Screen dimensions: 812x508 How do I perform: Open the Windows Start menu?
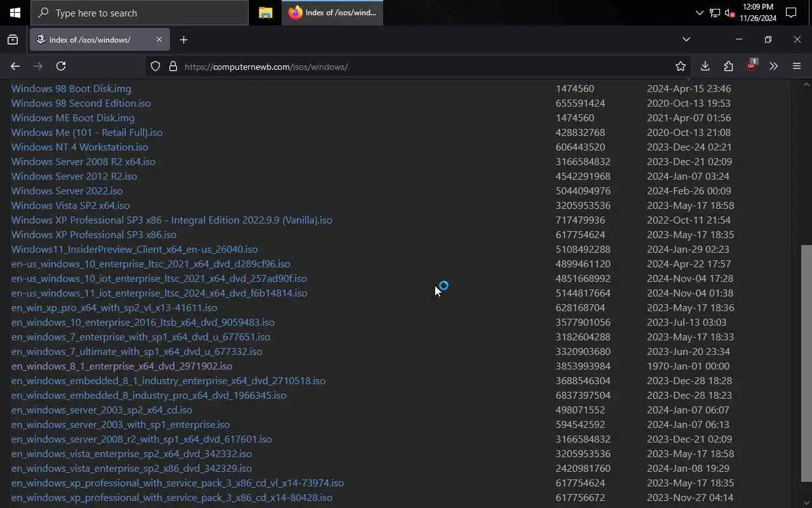[15, 13]
